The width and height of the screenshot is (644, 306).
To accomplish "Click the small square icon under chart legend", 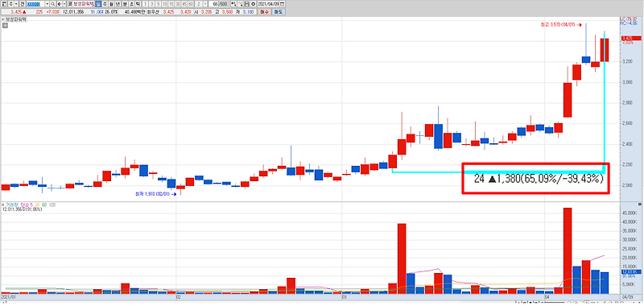I will [5, 26].
